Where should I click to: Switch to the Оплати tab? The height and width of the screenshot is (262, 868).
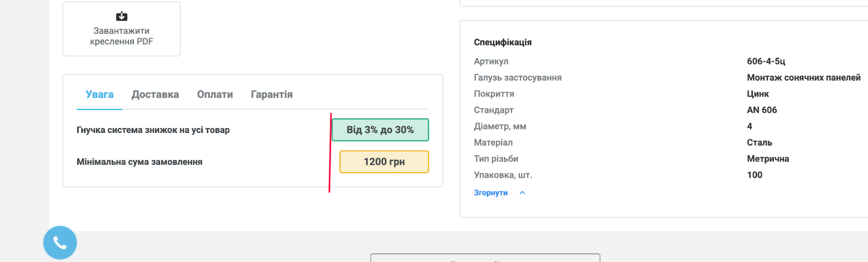[x=215, y=94]
